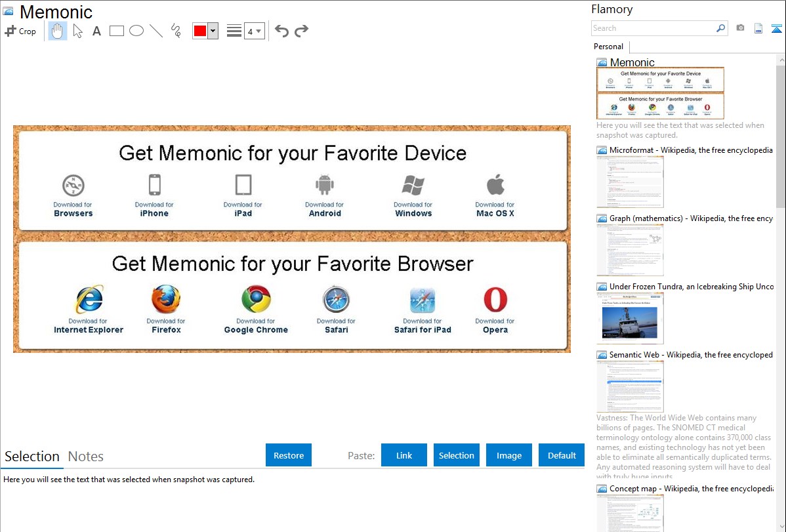
Task: Click the blue upward arrow panel icon
Action: (776, 28)
